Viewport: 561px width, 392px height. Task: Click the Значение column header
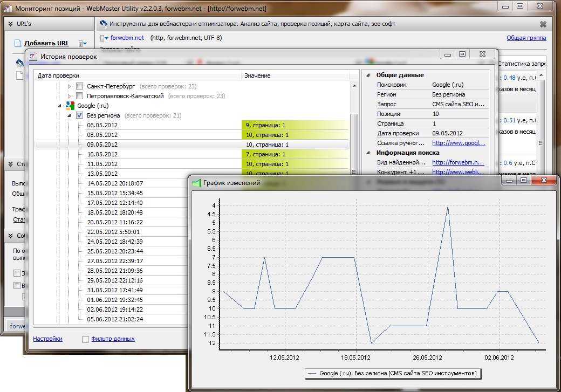257,75
